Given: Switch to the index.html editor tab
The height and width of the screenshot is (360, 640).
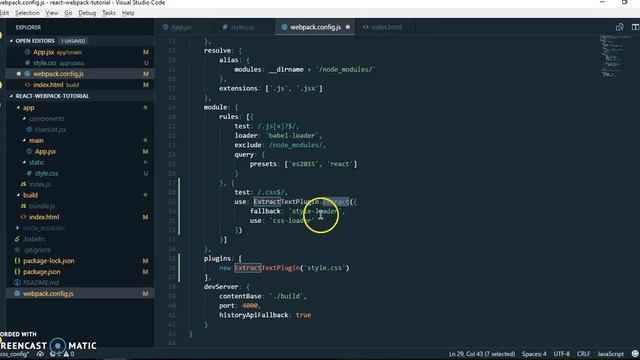Looking at the screenshot, I should pyautogui.click(x=385, y=27).
